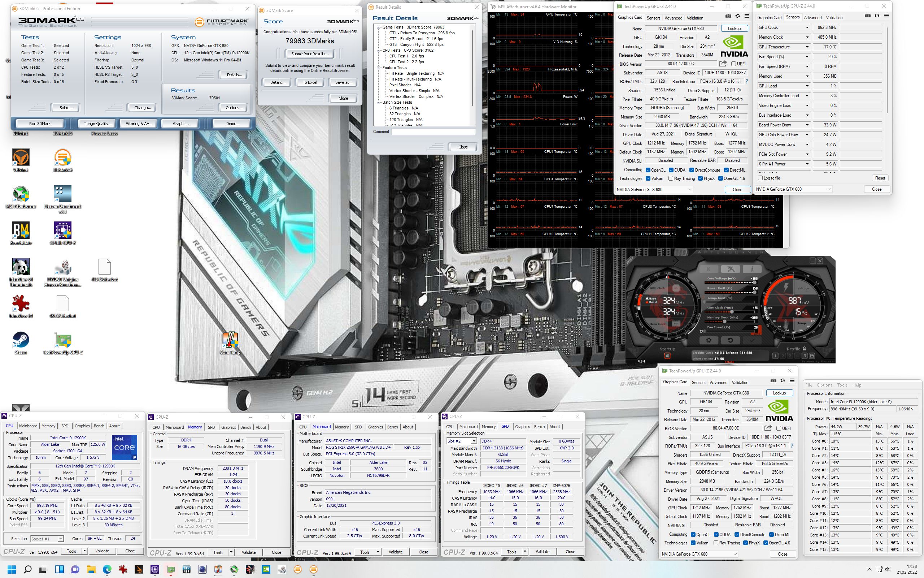Viewport: 924px width, 578px height.
Task: Refresh the Sensors GPU-Z window
Action: [x=877, y=16]
